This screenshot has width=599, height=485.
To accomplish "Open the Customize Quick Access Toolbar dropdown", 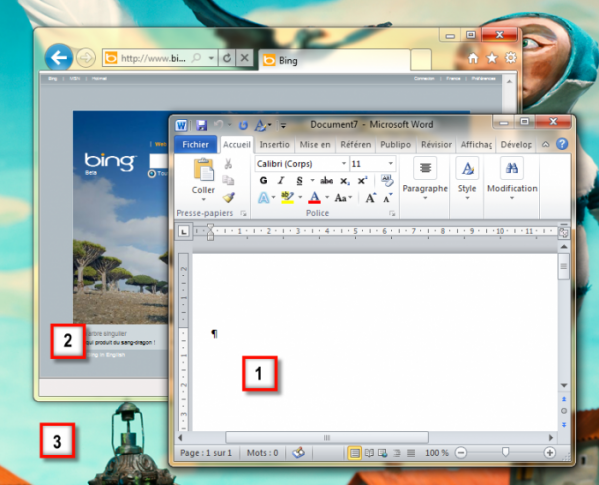I will tap(283, 125).
